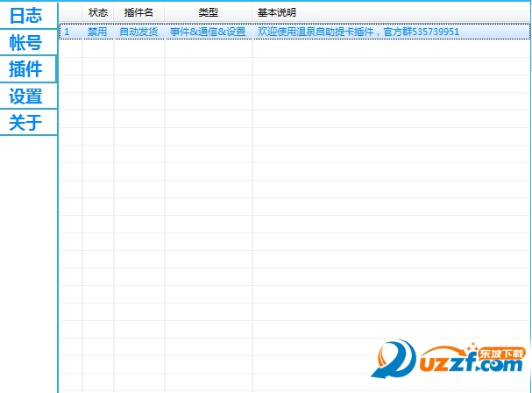
Task: Show the 关于 tab
Action: coord(29,122)
